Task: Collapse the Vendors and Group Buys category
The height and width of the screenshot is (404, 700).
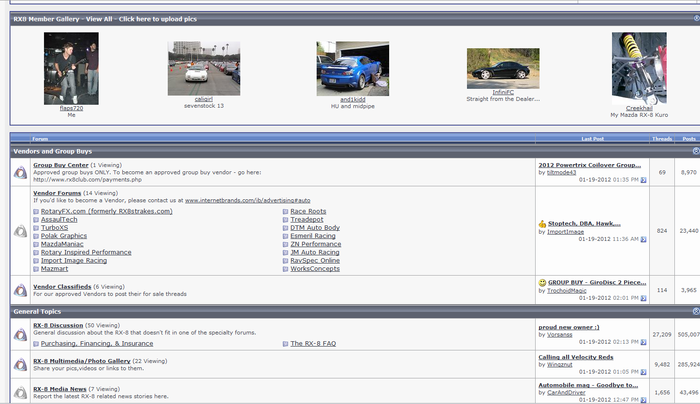Action: [x=696, y=151]
